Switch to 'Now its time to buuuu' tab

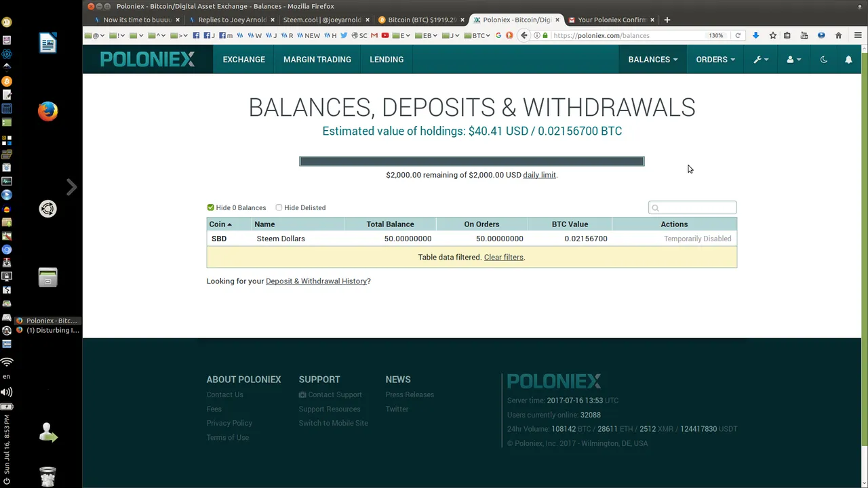point(137,20)
